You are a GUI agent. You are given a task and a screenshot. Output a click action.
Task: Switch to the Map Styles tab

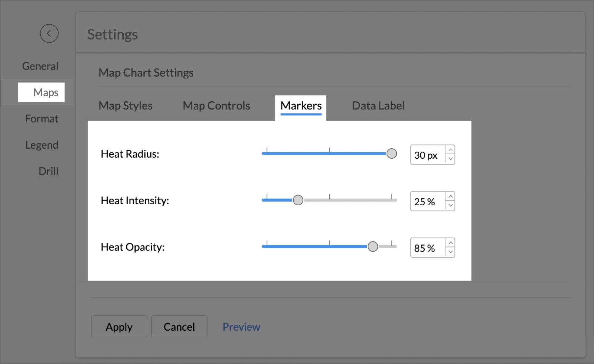125,105
